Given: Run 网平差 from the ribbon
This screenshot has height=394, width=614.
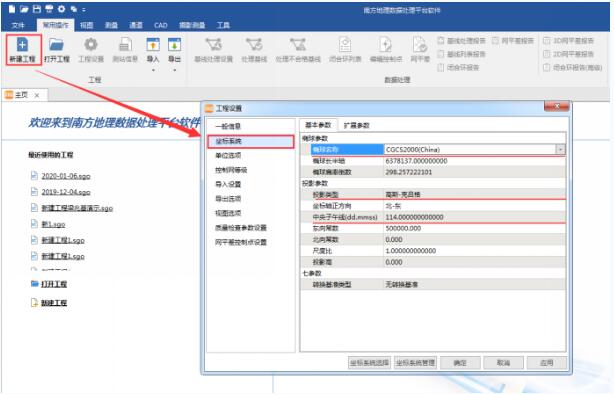Looking at the screenshot, I should coord(420,50).
